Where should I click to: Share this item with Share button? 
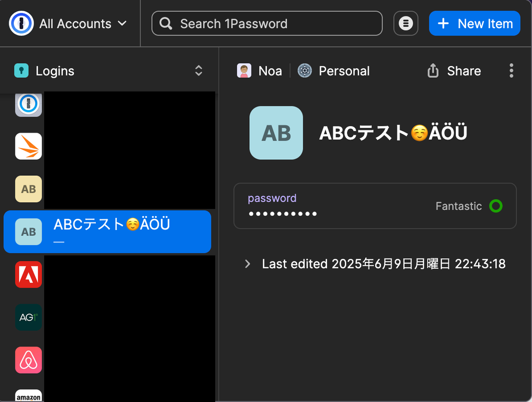454,71
